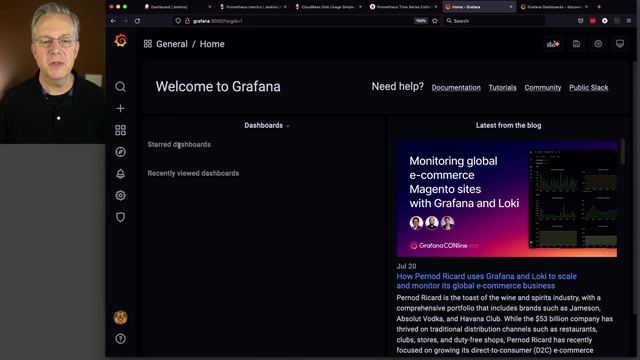The image size is (640, 360).
Task: Click the blog panel scrollbar
Action: click(622, 152)
